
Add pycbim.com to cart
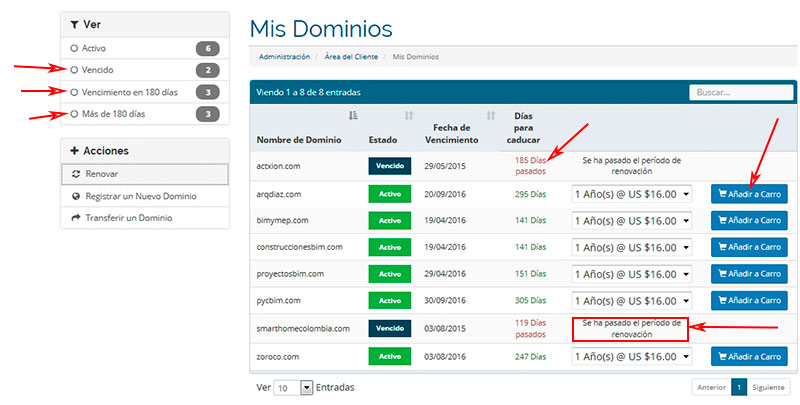[749, 300]
